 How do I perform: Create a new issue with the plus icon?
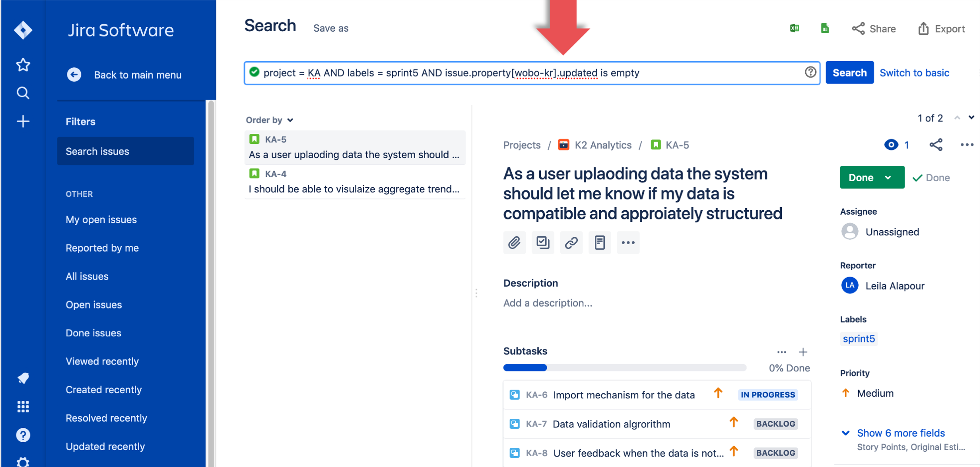(23, 121)
